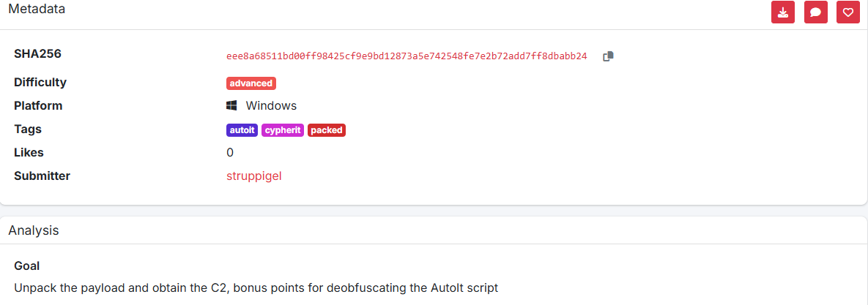The height and width of the screenshot is (305, 868).
Task: Open submitter struppigel's profile link
Action: pos(254,176)
